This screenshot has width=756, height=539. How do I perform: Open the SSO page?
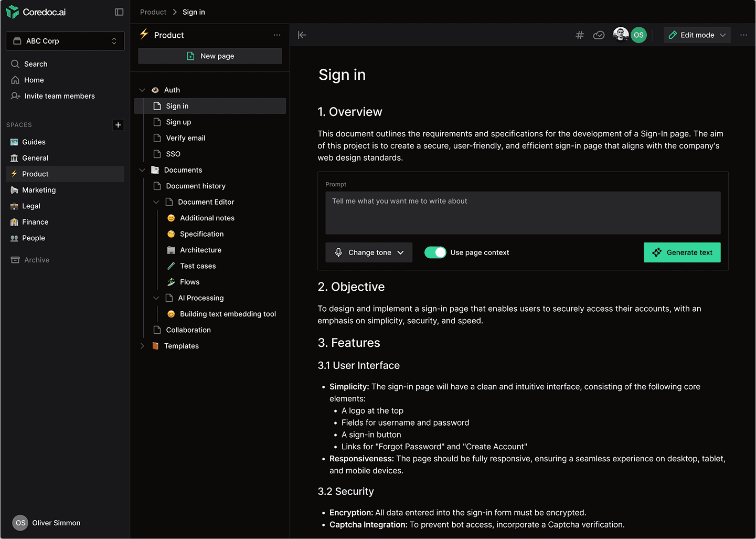210,154
